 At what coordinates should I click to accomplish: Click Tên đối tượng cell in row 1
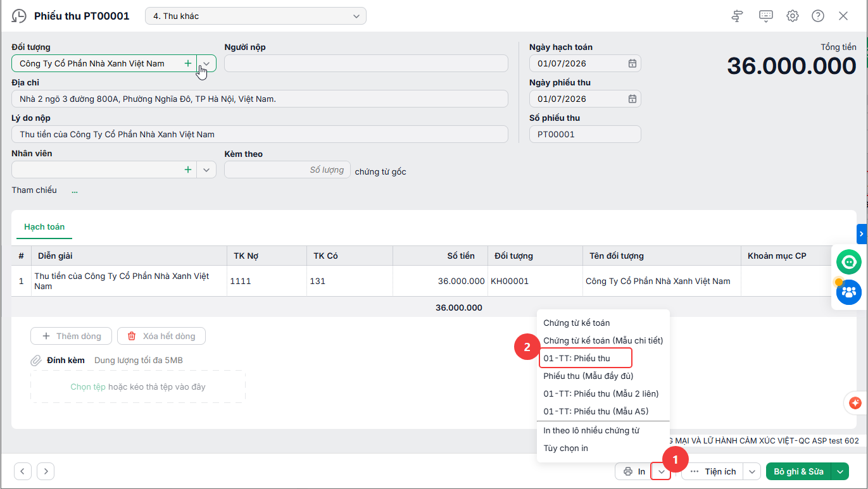pyautogui.click(x=662, y=281)
